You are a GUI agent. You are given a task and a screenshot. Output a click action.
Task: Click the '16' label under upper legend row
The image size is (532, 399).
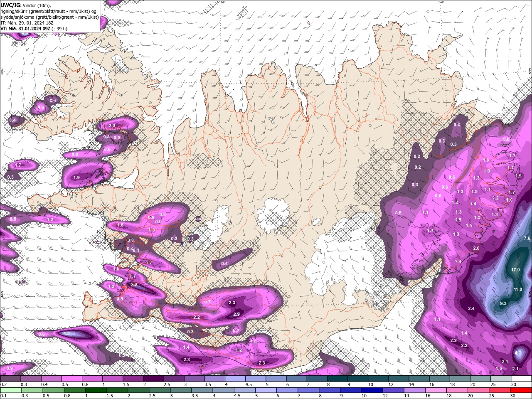click(x=432, y=384)
